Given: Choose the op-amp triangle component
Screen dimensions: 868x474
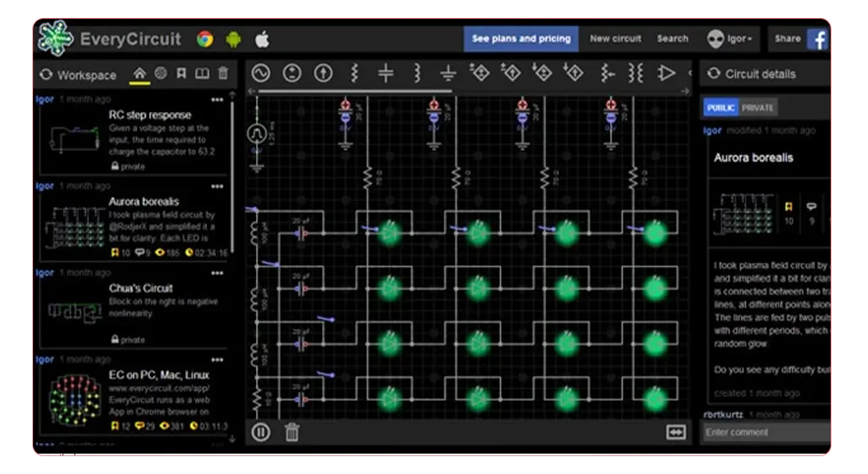Looking at the screenshot, I should click(x=666, y=73).
